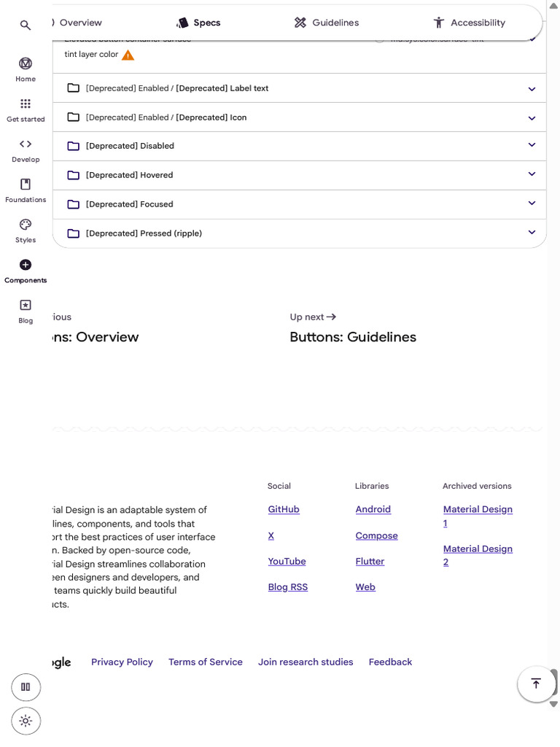Click the Guidelines ruler-pencil icon
This screenshot has height=747, width=560.
coord(300,23)
